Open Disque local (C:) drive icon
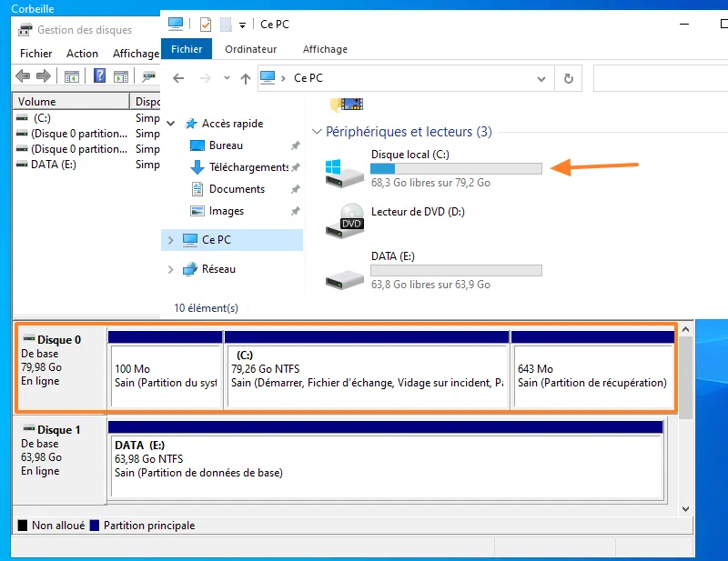The height and width of the screenshot is (561, 728). coord(346,171)
